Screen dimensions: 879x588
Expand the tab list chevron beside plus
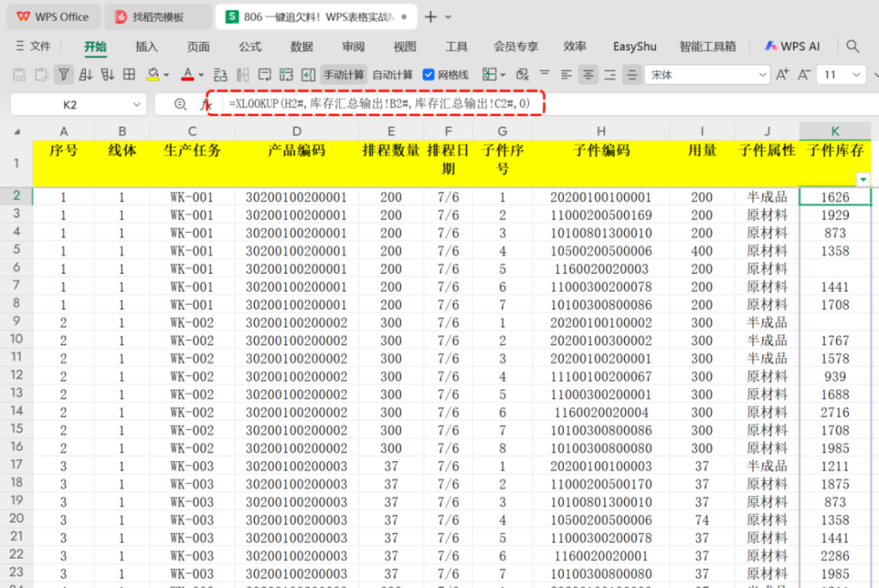click(x=448, y=17)
